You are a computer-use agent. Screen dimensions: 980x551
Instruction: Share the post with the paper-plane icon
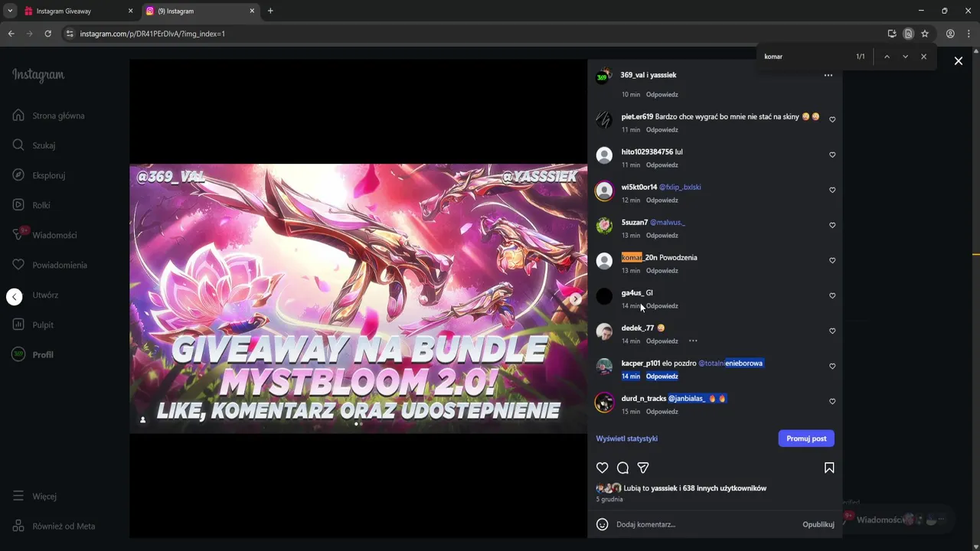(x=643, y=468)
